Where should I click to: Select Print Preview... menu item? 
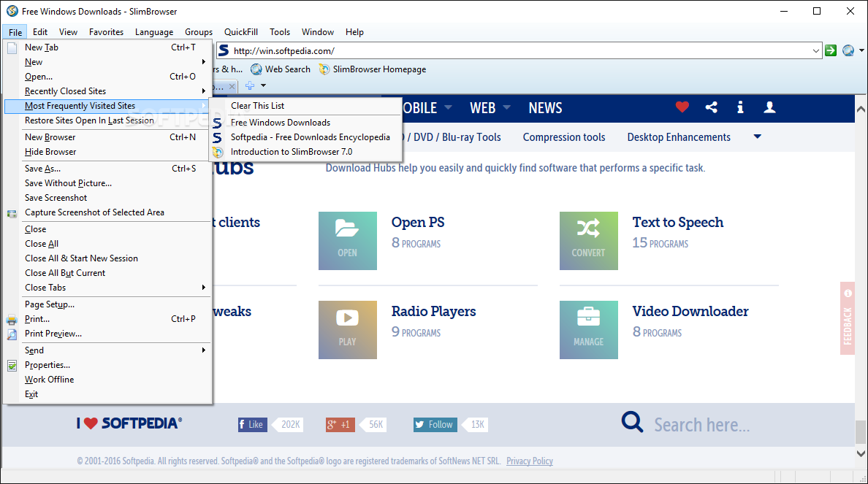pos(108,334)
